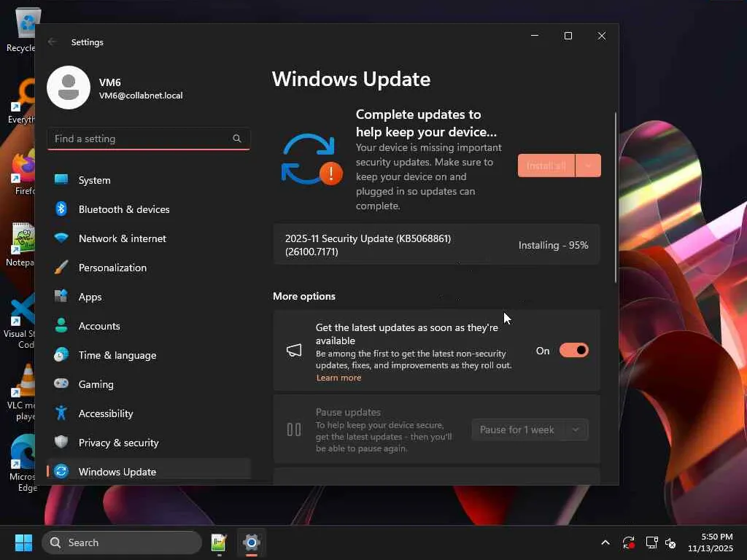Click the Windows Update sync icon in sidebar
Screen dimensions: 747x560
tap(61, 472)
